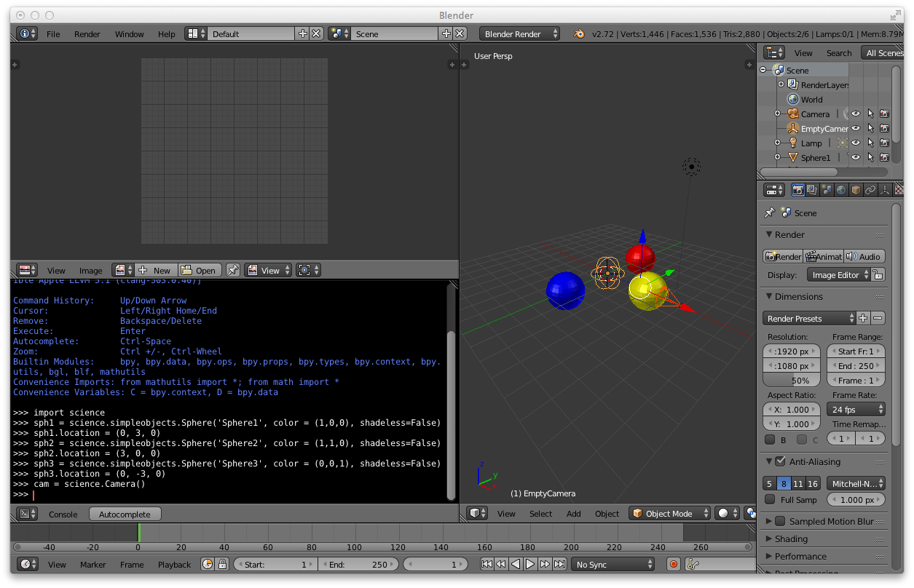Add a new scene with plus button

coord(446,33)
